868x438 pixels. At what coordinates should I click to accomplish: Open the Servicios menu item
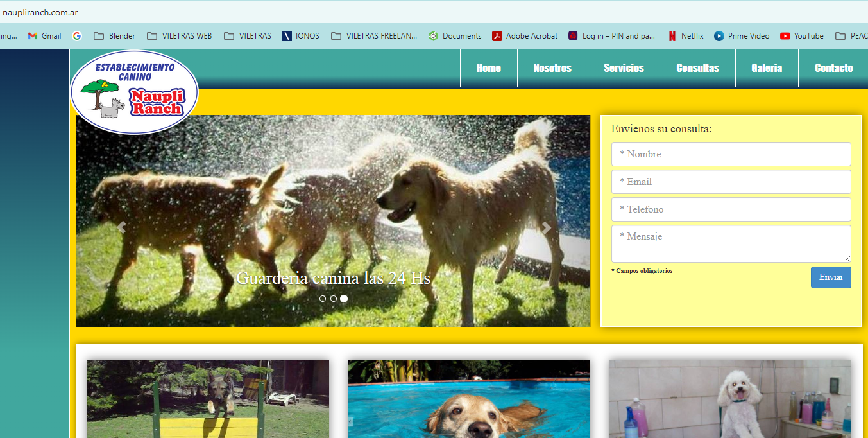tap(624, 68)
